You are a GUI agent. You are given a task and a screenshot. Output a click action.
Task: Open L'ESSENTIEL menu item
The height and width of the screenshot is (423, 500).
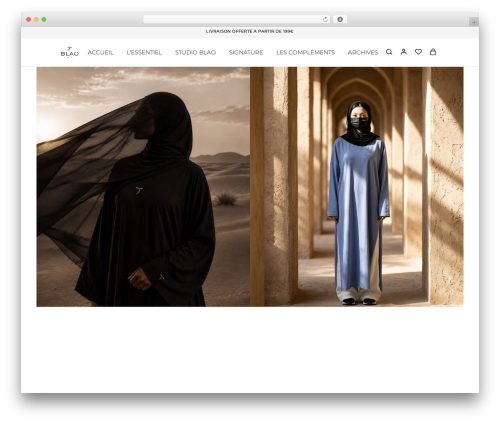pos(144,52)
